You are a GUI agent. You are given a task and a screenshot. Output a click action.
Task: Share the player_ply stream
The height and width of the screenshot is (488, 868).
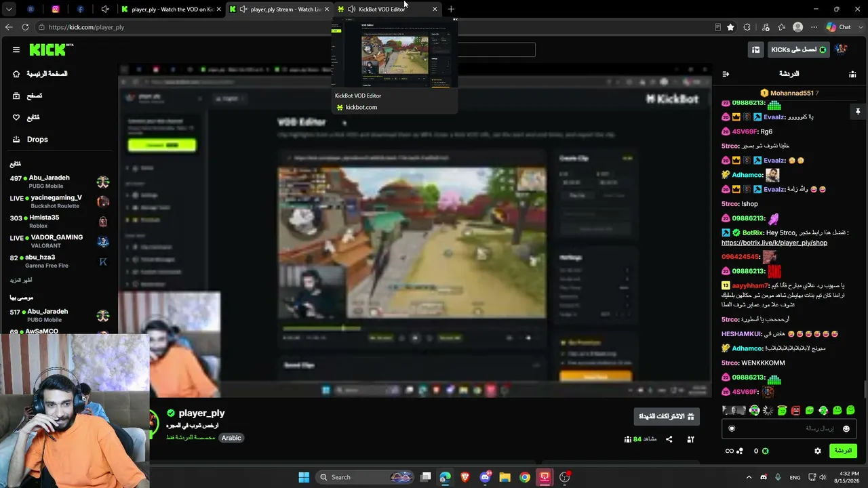(669, 439)
